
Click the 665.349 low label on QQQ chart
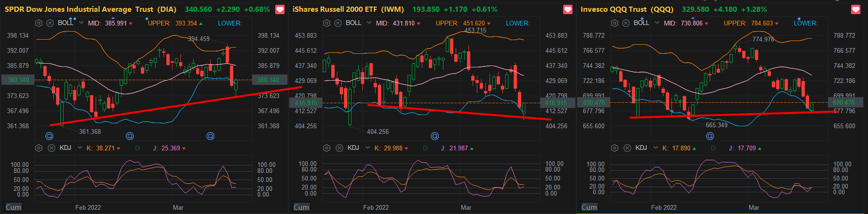pos(717,125)
